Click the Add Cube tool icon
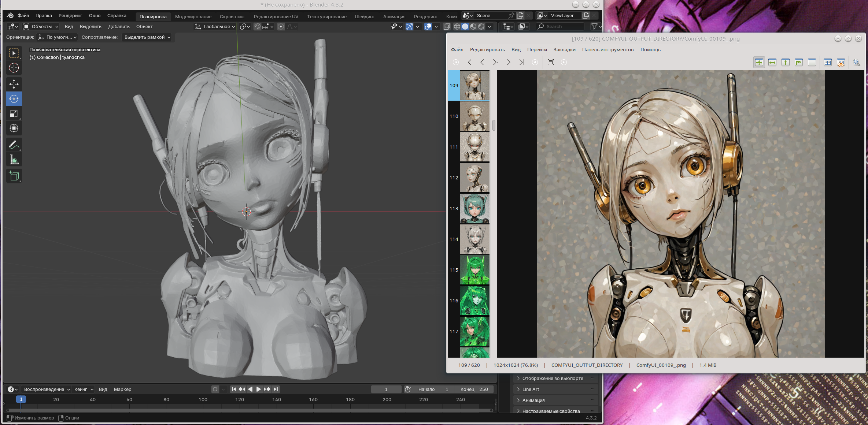Screen dimensions: 868x425 click(x=14, y=176)
